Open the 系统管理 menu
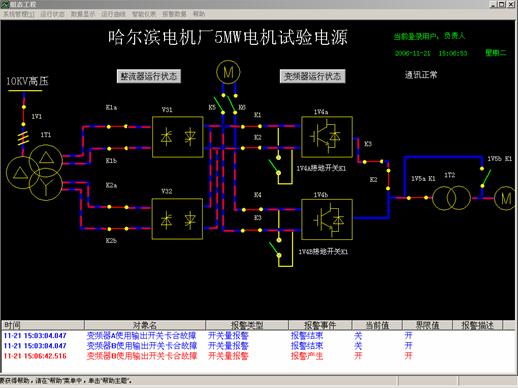Viewport: 518px width, 388px height. [x=19, y=14]
